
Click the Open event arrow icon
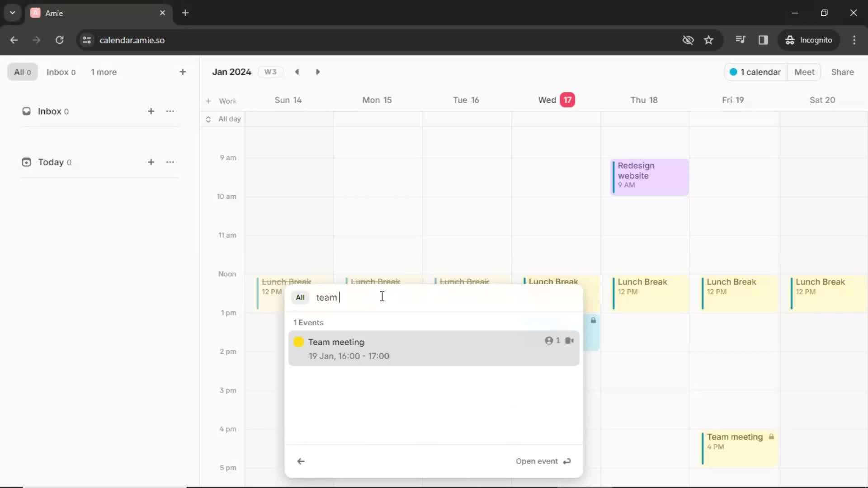coord(567,461)
